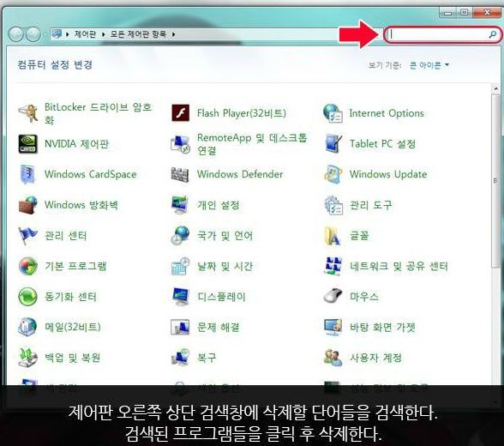
Task: Click the 백업 및 복원 text link
Action: pyautogui.click(x=72, y=358)
